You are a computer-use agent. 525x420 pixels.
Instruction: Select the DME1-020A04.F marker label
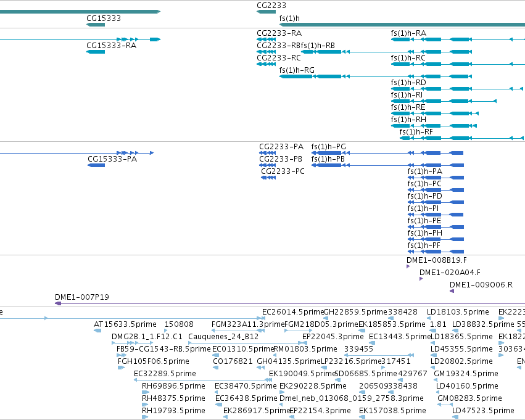(450, 273)
